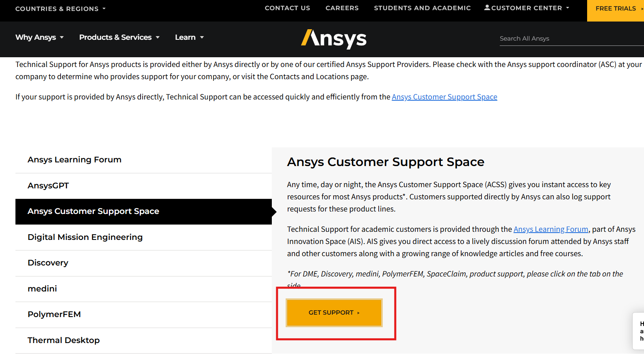Click the Ansys logo
Viewport: 644px width, 354px height.
tap(334, 39)
